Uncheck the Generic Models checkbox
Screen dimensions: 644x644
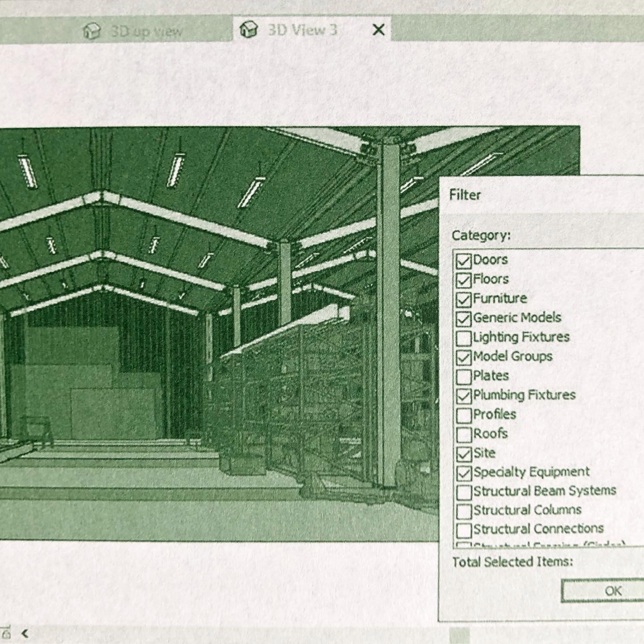(464, 318)
